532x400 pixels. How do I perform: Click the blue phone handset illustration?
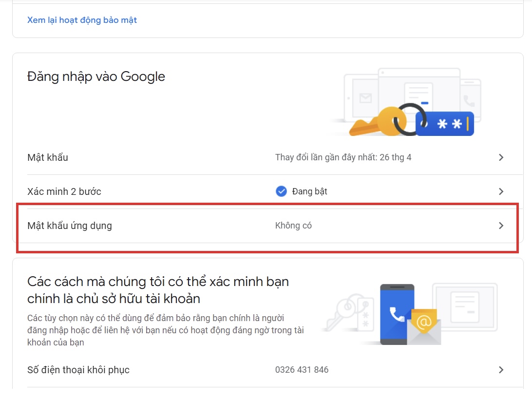point(397,314)
